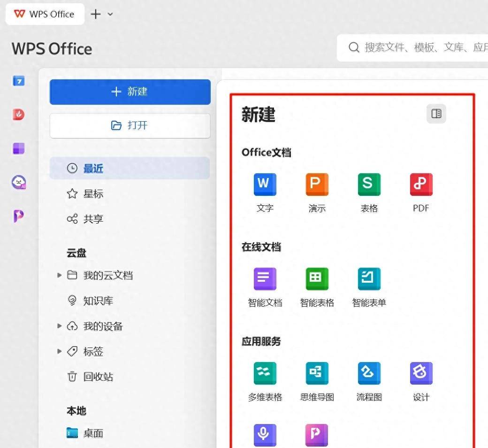Create a 智能文档 smart document
Viewport: 488px width, 448px height.
click(265, 278)
